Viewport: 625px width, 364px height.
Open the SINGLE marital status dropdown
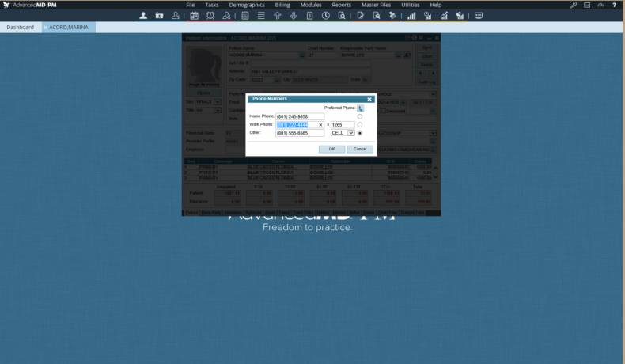pyautogui.click(x=434, y=94)
